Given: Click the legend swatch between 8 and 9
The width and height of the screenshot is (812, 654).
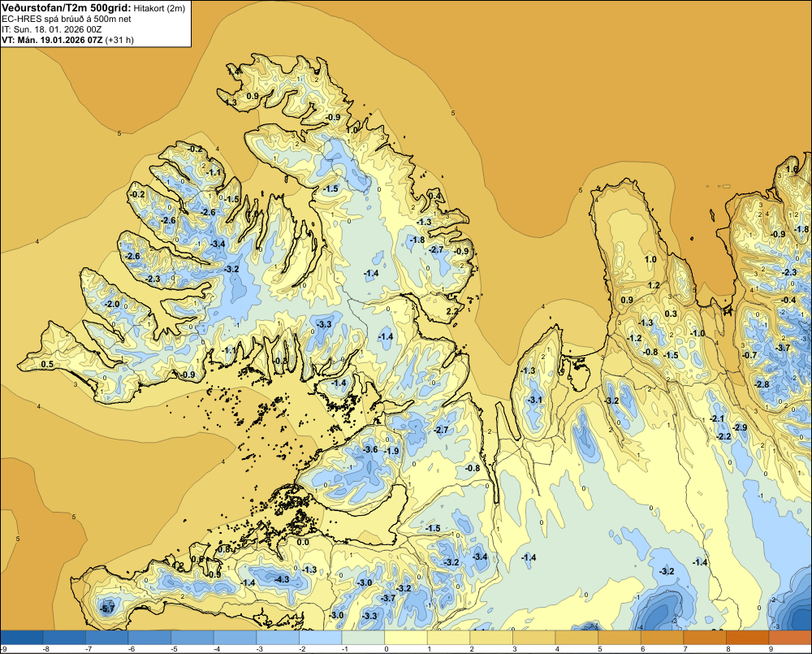Looking at the screenshot, I should pos(748,638).
